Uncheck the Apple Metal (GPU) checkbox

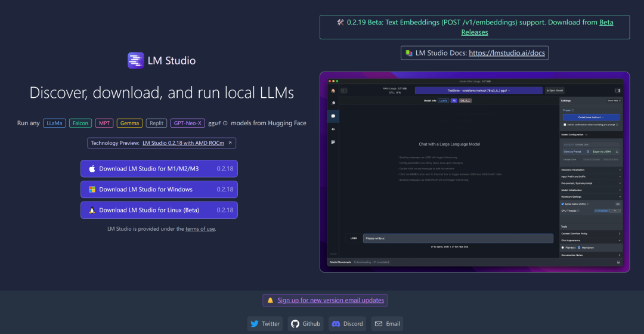[563, 204]
